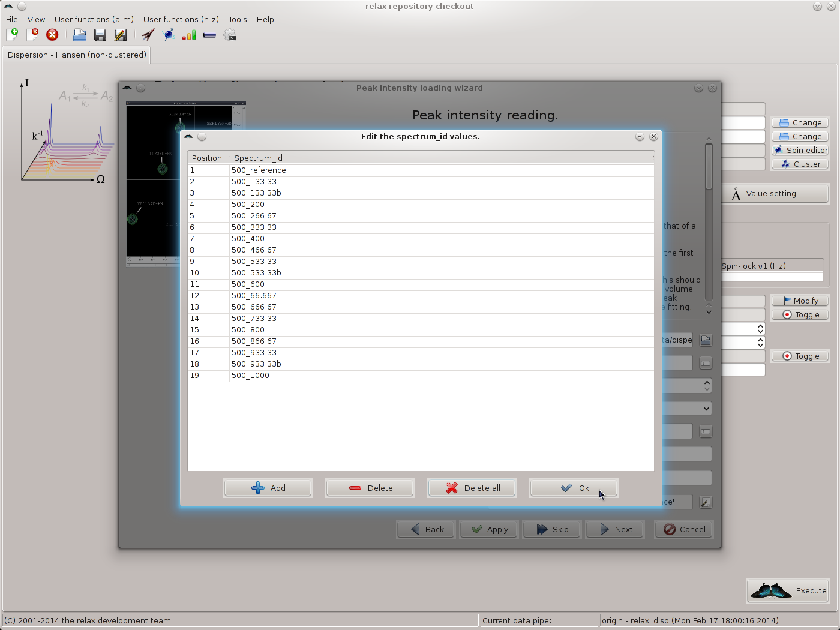This screenshot has width=840, height=630.
Task: Click the red Close all analyses icon
Action: pos(52,35)
